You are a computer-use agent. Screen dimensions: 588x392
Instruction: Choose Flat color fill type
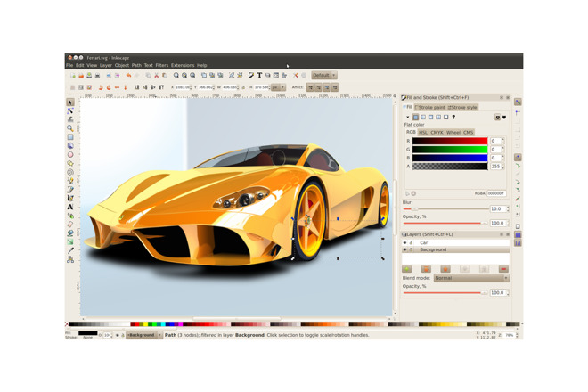pos(415,118)
